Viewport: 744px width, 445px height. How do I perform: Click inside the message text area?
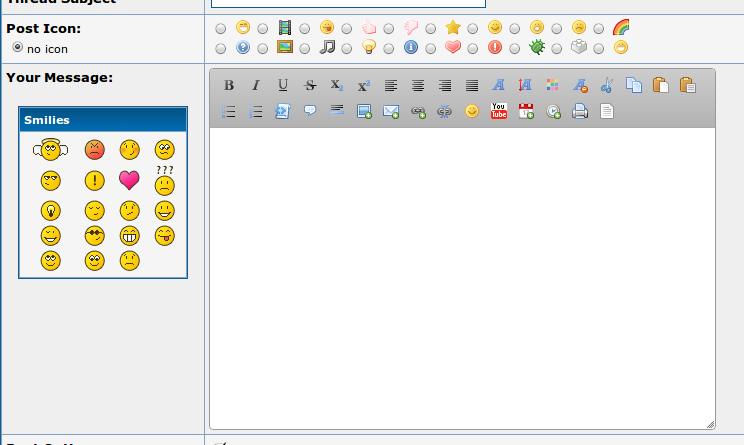pos(462,280)
